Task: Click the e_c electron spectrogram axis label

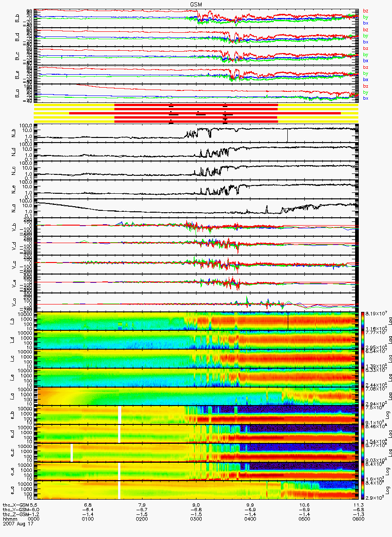Action: coord(12,453)
